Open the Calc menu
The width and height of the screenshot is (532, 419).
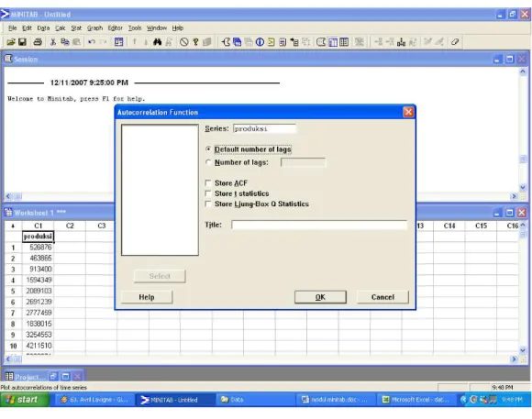pos(60,28)
